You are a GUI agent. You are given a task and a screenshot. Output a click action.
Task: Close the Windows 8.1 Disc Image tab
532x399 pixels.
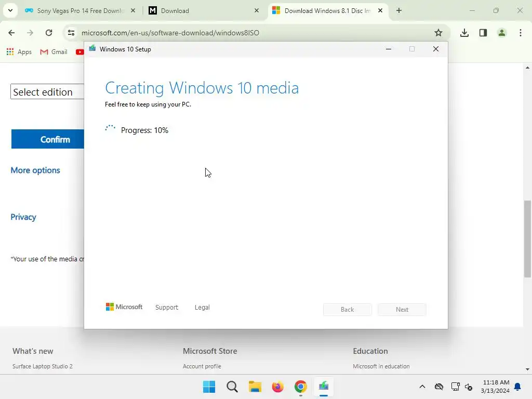[380, 10]
